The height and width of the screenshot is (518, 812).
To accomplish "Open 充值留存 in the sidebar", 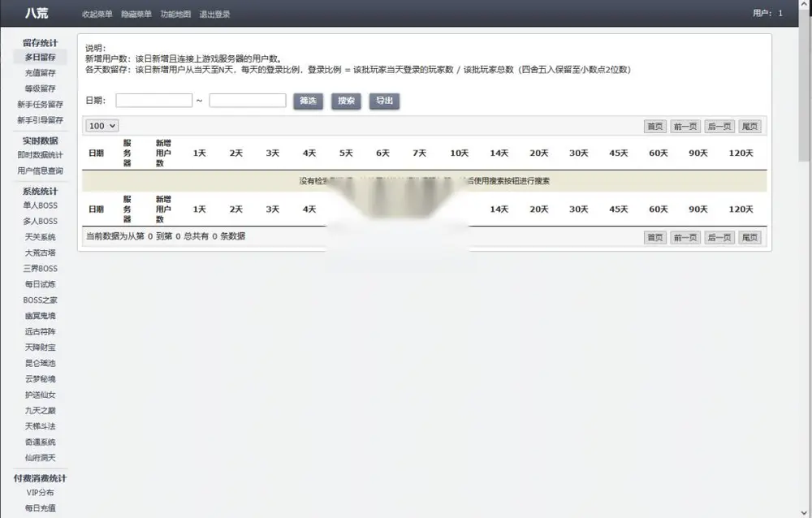I will click(41, 73).
